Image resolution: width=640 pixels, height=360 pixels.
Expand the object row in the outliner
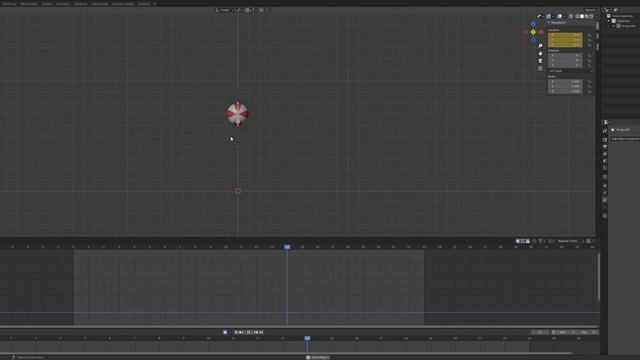tap(614, 26)
